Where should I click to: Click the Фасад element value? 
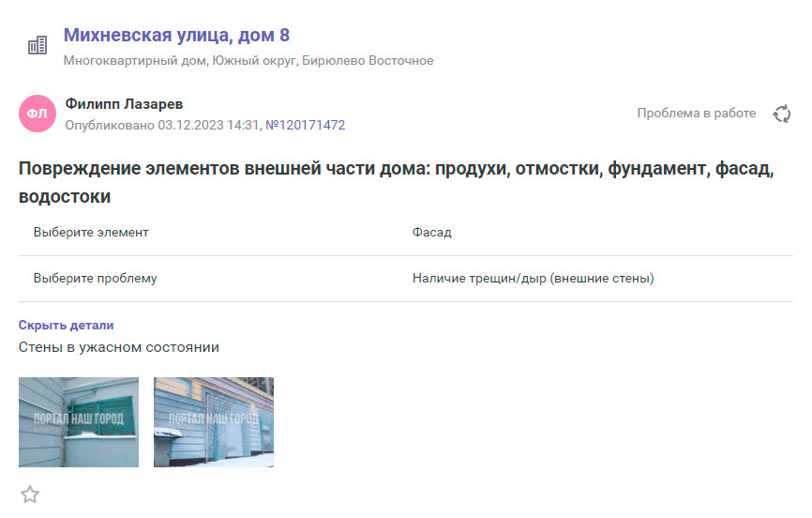tap(431, 232)
